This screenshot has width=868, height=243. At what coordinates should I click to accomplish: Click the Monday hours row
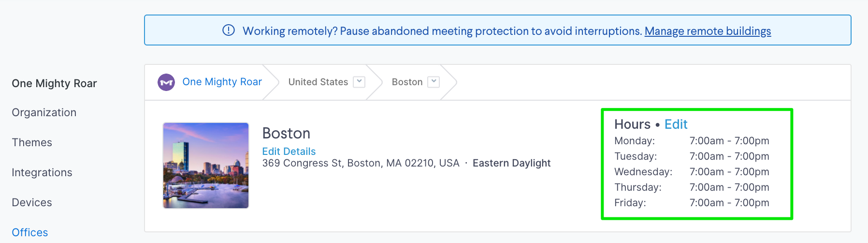point(691,141)
